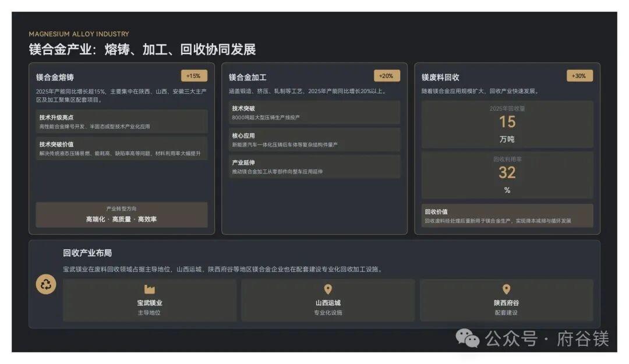The image size is (629, 364).
Task: Select the 镁合金加工 card title
Action: point(248,77)
